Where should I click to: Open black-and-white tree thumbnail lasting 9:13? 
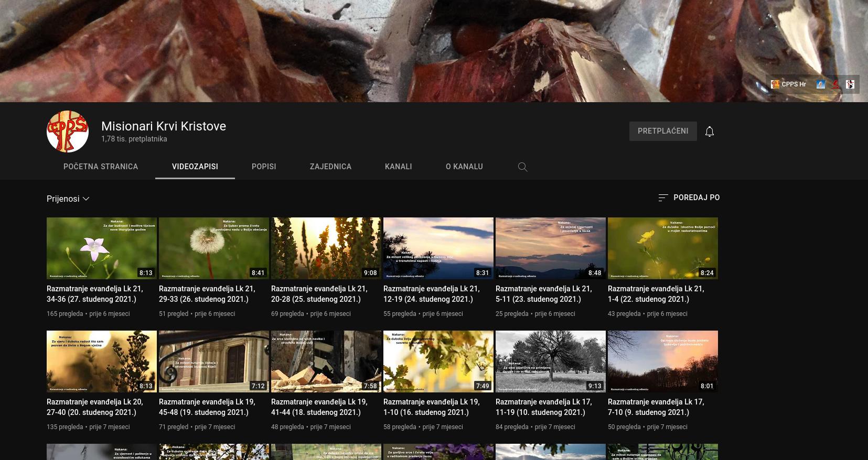pos(551,362)
